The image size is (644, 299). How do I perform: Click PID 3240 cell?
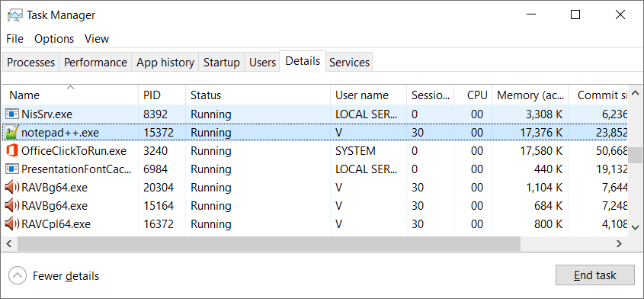[155, 151]
